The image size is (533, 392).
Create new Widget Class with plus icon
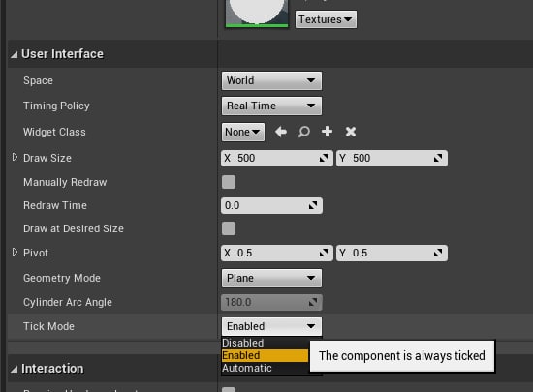click(x=327, y=132)
